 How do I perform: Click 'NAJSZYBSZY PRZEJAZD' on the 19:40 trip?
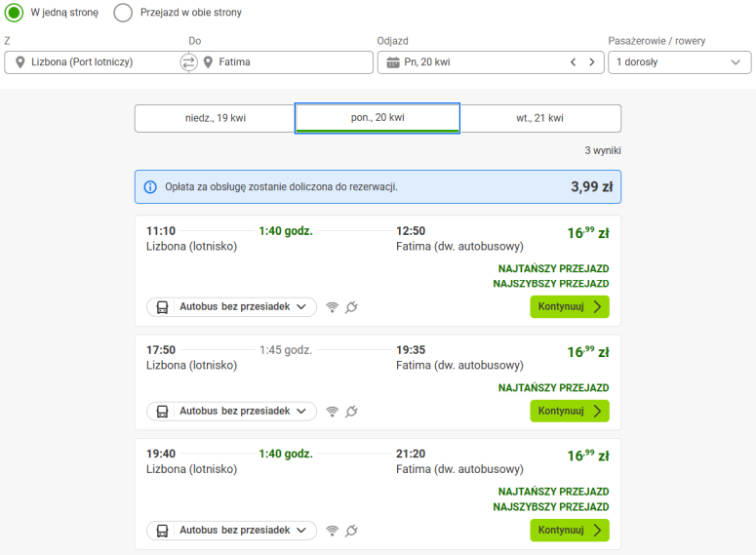coord(550,507)
